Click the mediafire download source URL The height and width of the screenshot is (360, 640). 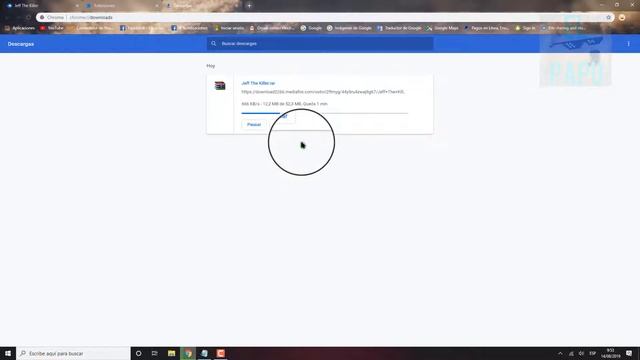pos(322,92)
